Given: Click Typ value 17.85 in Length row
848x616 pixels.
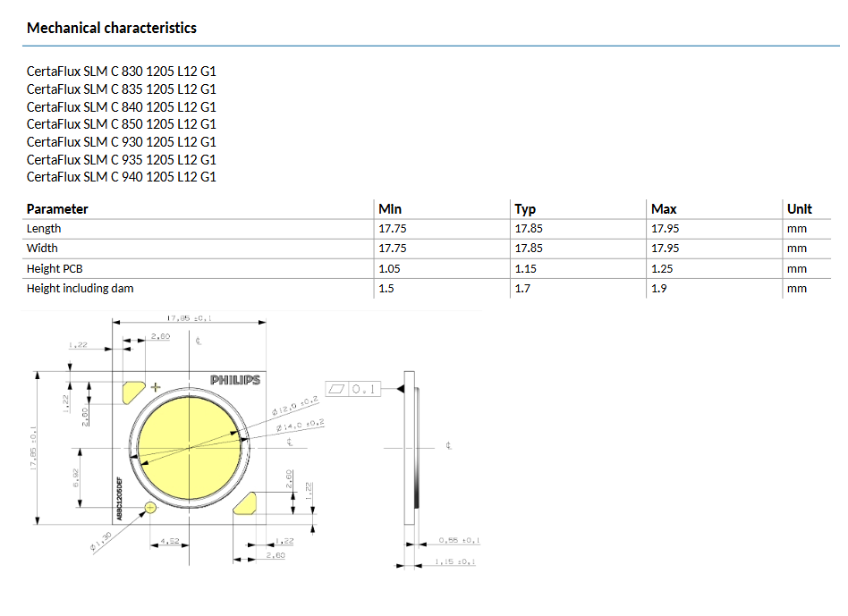Looking at the screenshot, I should (529, 229).
